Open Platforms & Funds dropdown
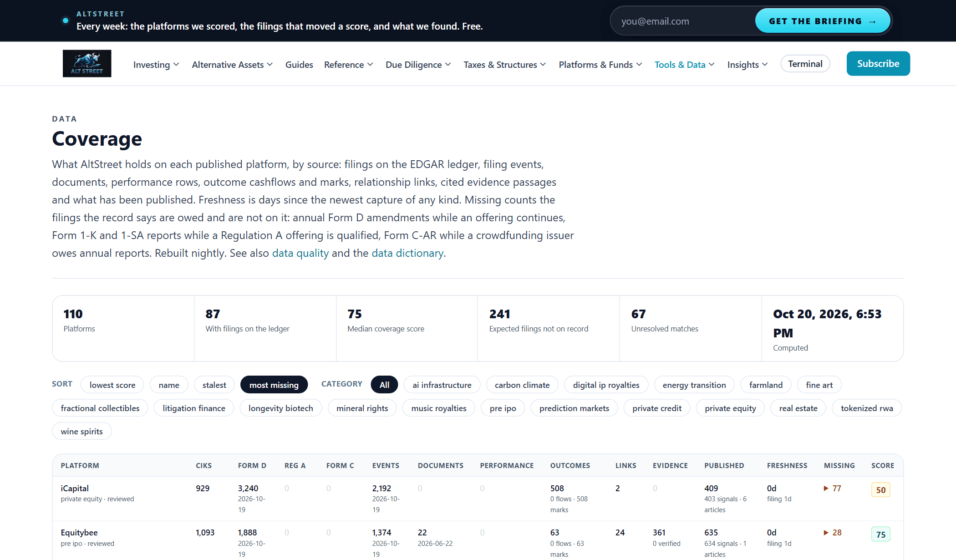 [600, 65]
